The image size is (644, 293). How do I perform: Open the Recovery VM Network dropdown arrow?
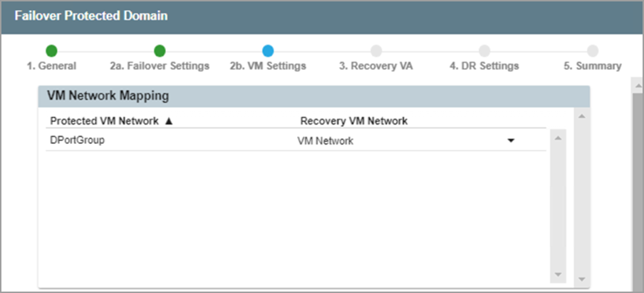pyautogui.click(x=511, y=141)
